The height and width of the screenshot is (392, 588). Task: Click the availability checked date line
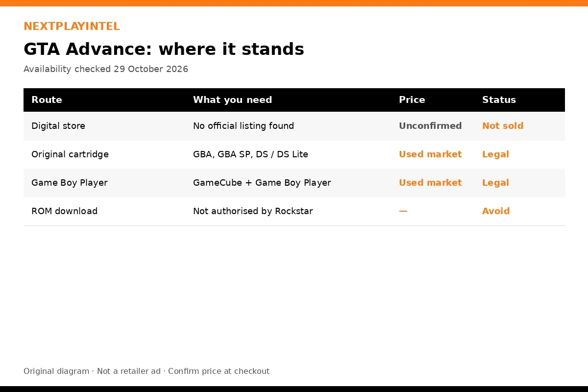[106, 69]
